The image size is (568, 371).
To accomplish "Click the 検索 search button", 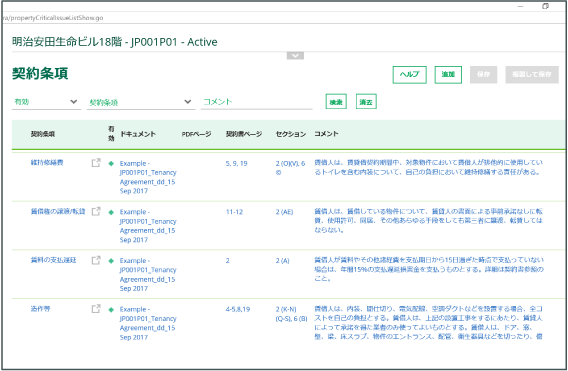I will coord(336,102).
